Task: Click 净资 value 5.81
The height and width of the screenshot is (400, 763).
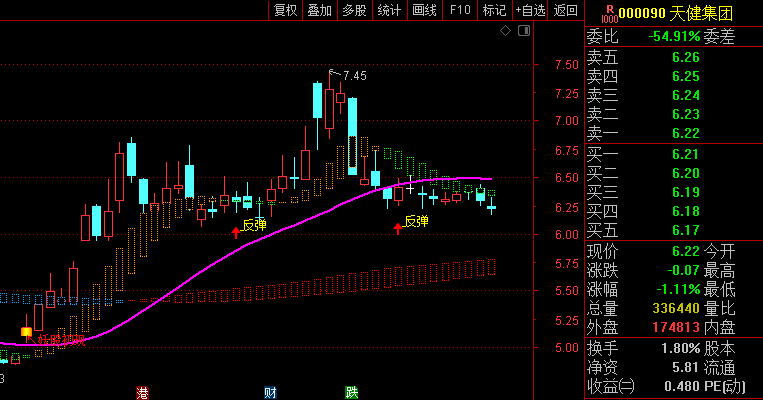Action: point(686,367)
